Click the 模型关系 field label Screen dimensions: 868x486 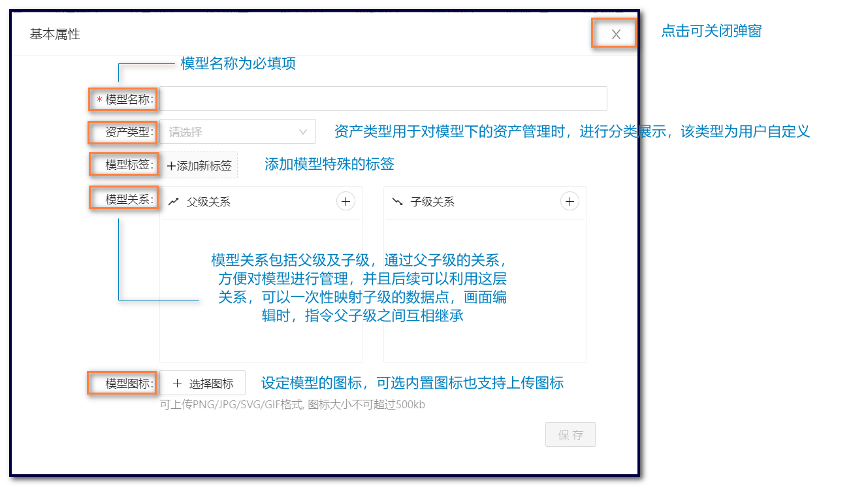(124, 197)
